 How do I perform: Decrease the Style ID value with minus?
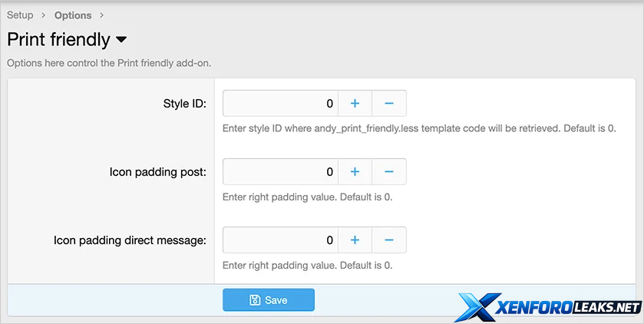point(389,103)
